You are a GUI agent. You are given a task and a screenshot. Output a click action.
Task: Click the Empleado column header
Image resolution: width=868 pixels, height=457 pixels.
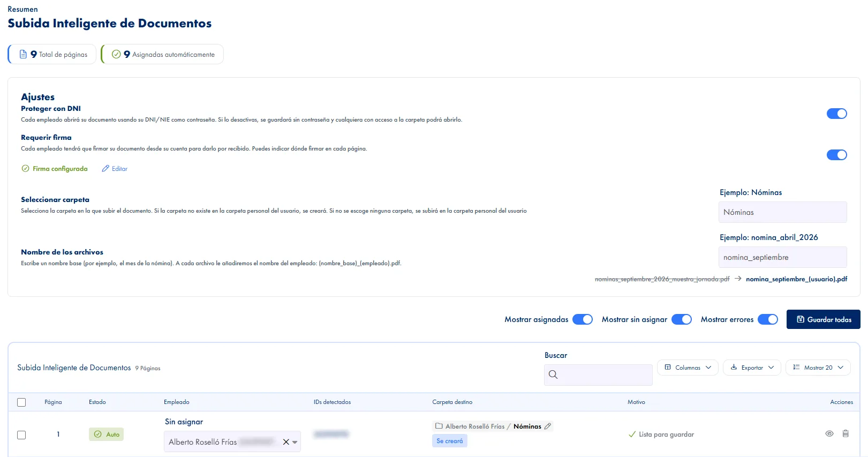pyautogui.click(x=177, y=402)
